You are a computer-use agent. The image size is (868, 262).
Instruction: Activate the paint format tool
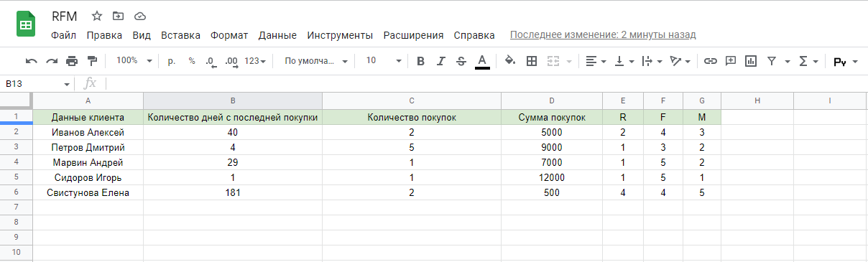(x=92, y=61)
